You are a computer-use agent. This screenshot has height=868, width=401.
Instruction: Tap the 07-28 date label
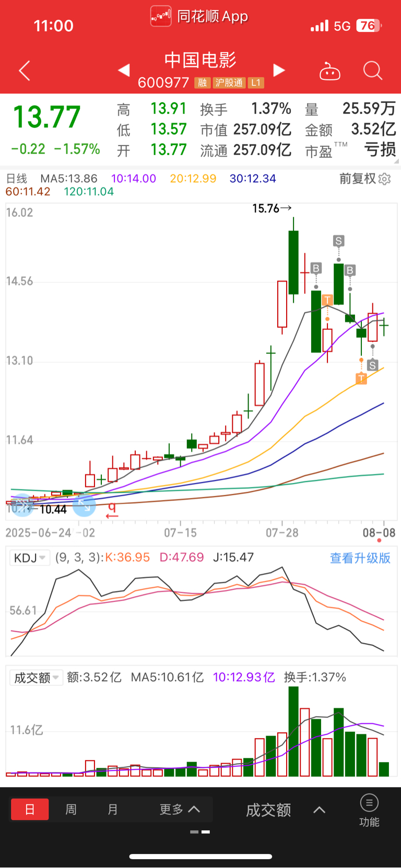(x=282, y=533)
